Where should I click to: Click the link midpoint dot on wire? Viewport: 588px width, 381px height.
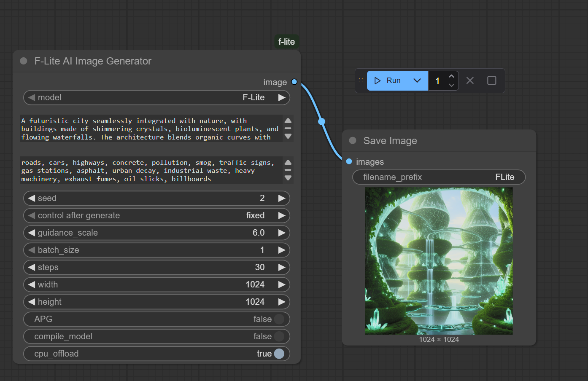322,122
